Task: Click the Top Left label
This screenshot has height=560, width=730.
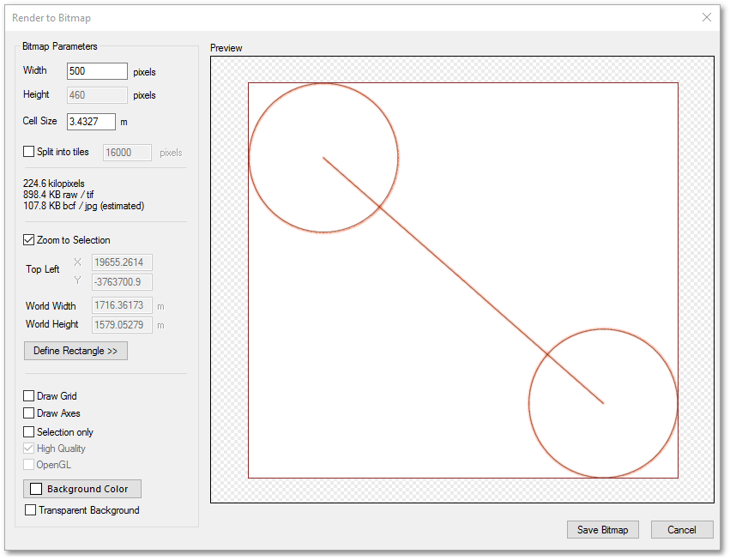Action: [x=42, y=269]
